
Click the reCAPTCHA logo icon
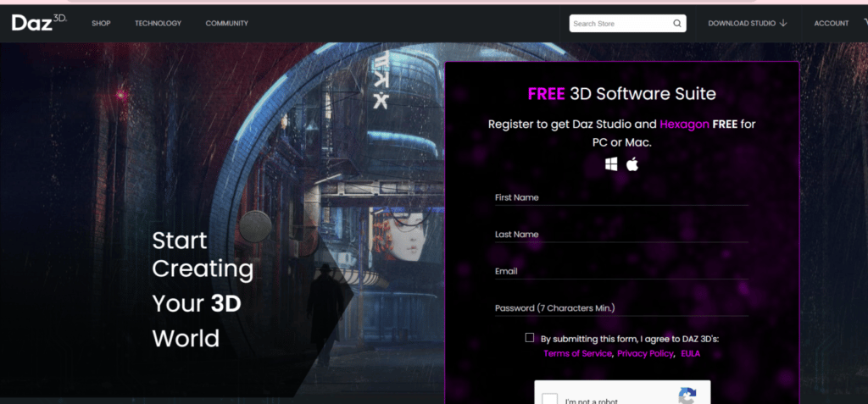pyautogui.click(x=687, y=396)
